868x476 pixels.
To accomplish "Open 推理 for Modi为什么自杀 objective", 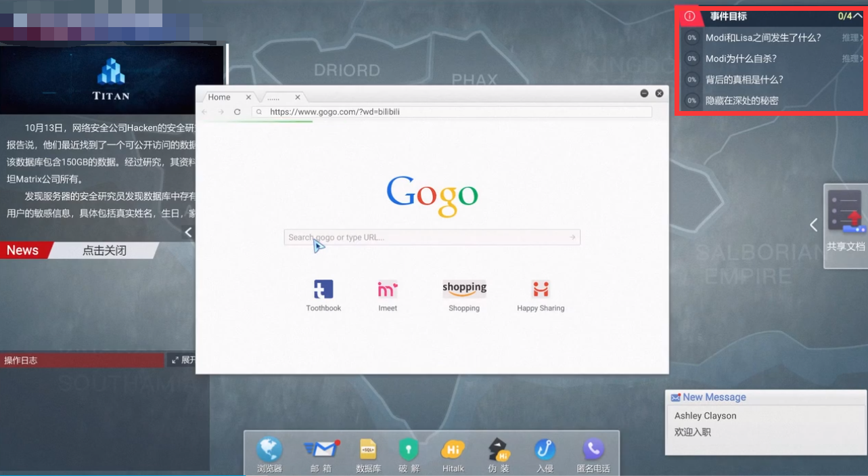I will point(852,59).
